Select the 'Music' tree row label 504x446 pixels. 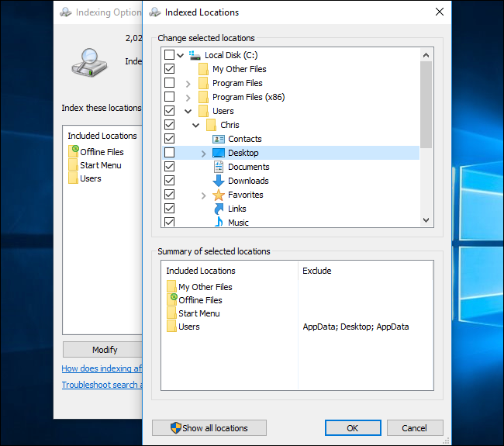point(238,223)
